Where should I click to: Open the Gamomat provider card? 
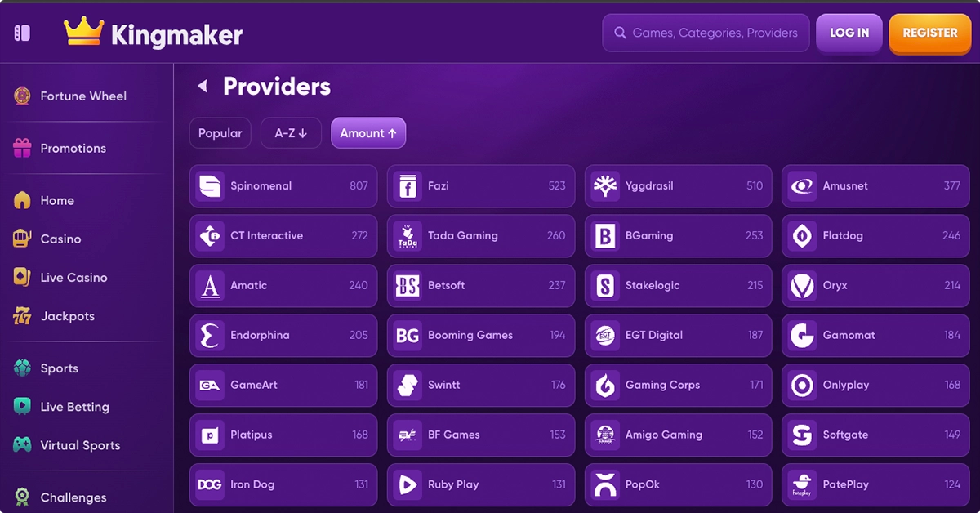tap(875, 335)
